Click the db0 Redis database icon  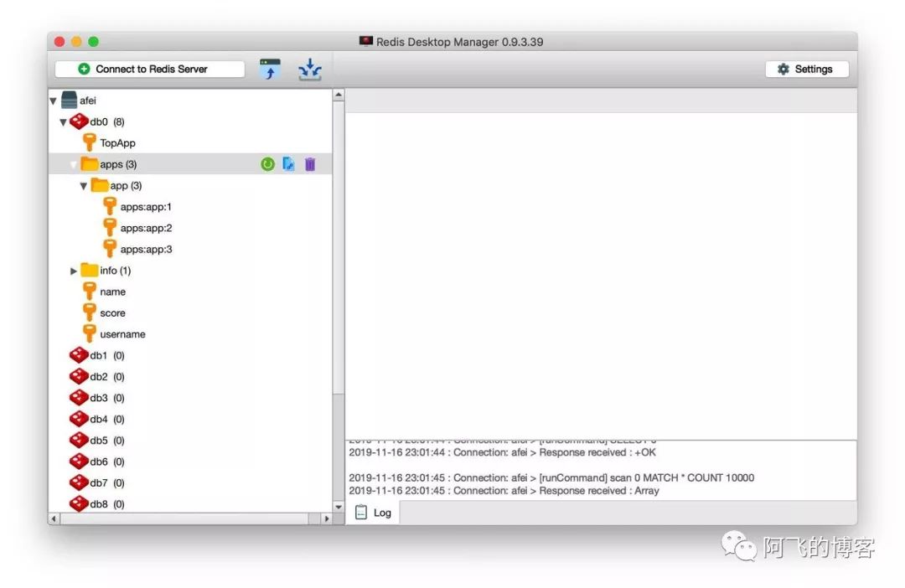coord(79,121)
